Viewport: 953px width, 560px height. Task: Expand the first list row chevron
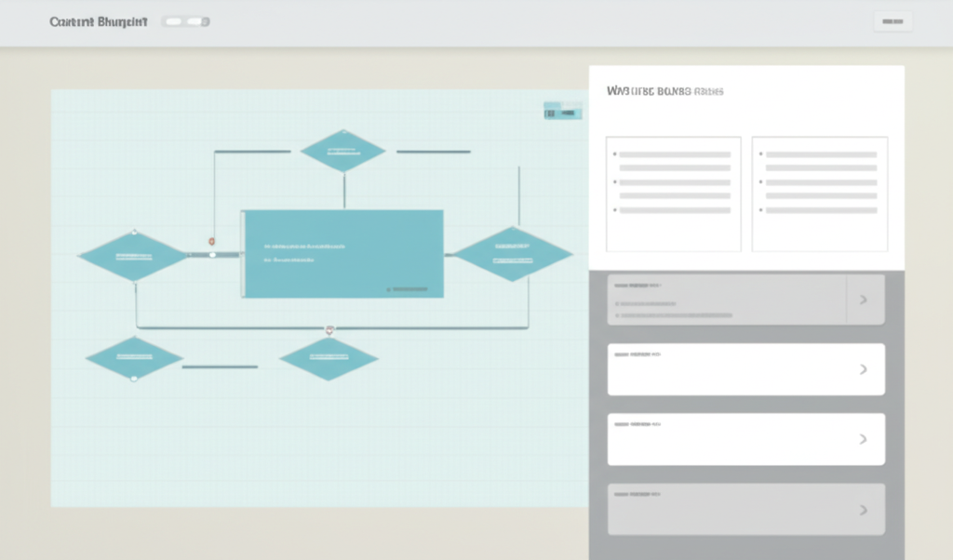tap(864, 300)
